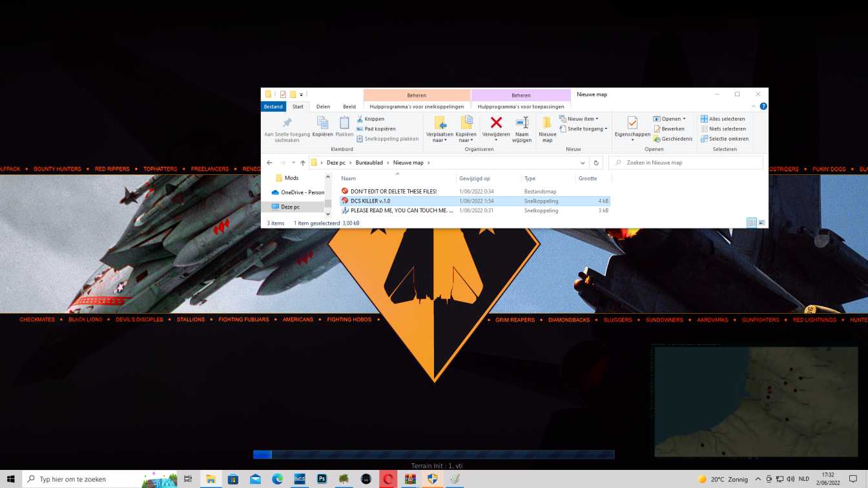Screen dimensions: 868x488
Task: Open the Beeld ribbon tab
Action: [349, 107]
